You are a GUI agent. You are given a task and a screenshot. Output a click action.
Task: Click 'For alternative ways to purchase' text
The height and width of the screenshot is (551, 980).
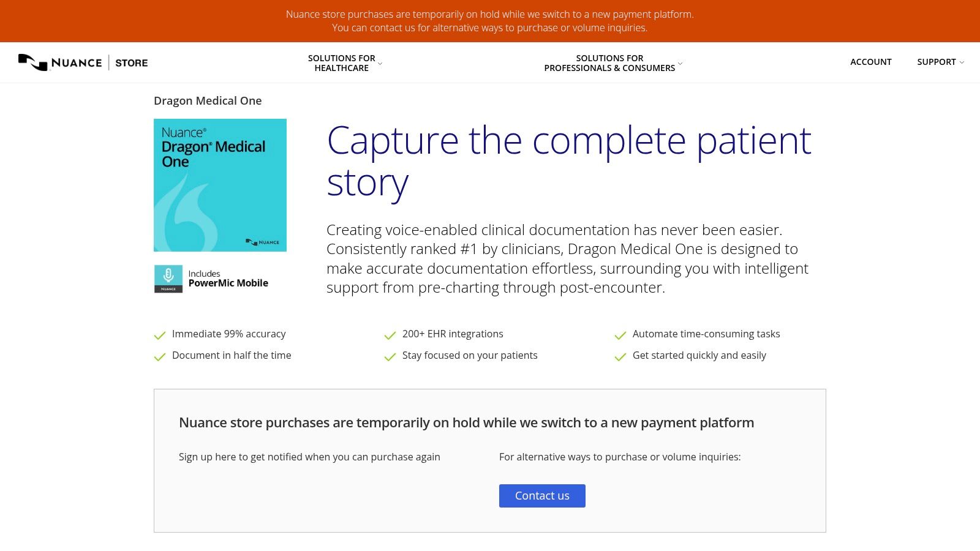[x=620, y=457]
